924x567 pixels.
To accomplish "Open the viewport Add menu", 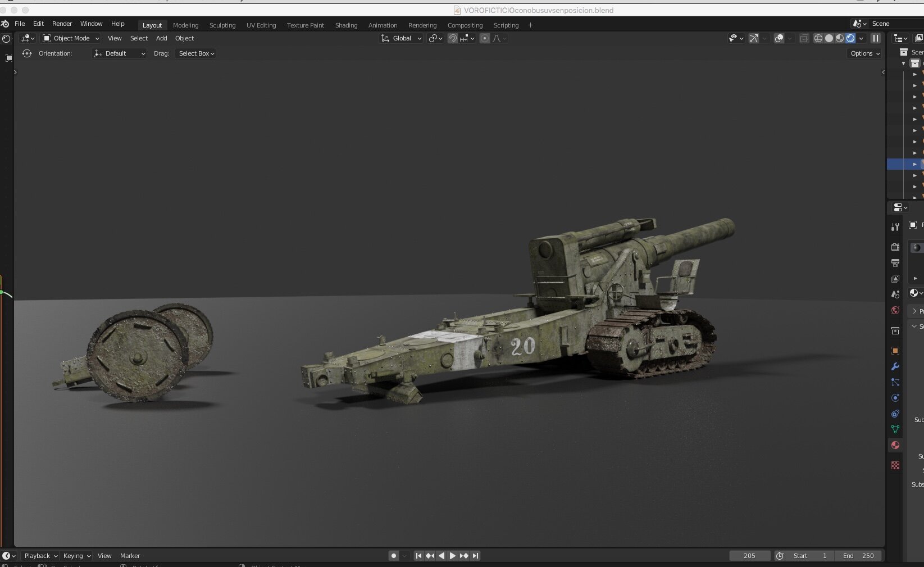I will [161, 38].
